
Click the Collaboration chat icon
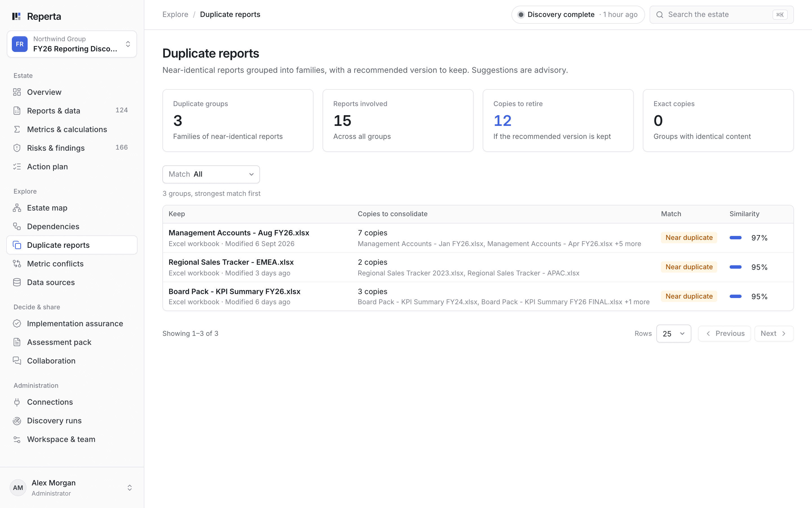coord(17,361)
